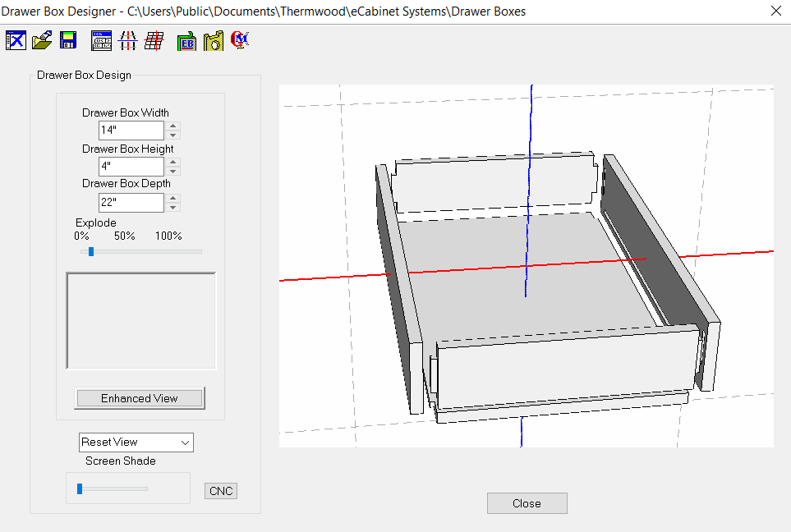791x532 pixels.
Task: Click the green EB book icon
Action: click(x=186, y=41)
